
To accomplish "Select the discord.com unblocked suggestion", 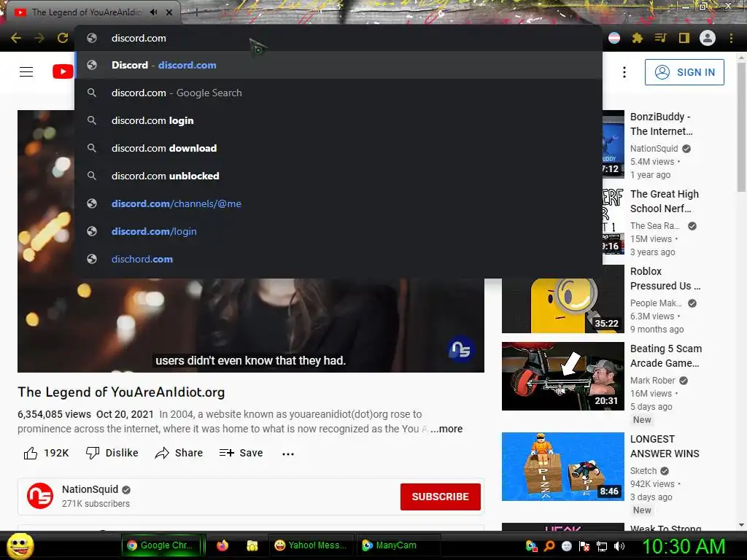I will pos(338,176).
